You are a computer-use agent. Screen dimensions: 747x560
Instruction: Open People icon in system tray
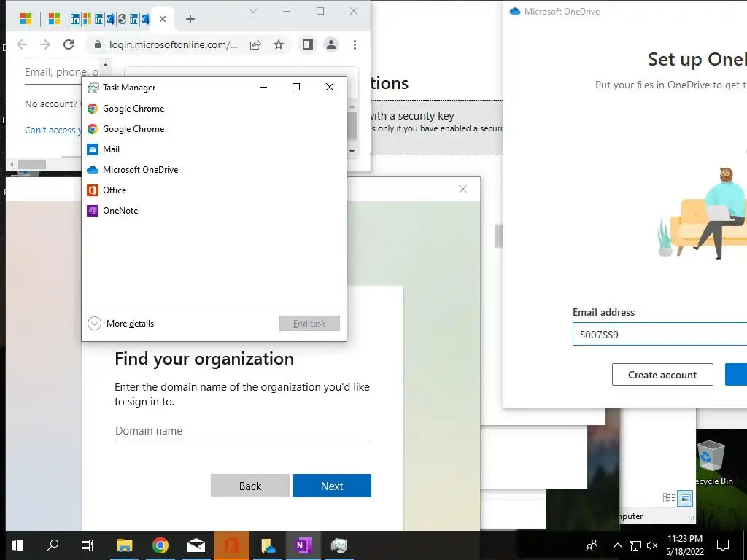[592, 545]
